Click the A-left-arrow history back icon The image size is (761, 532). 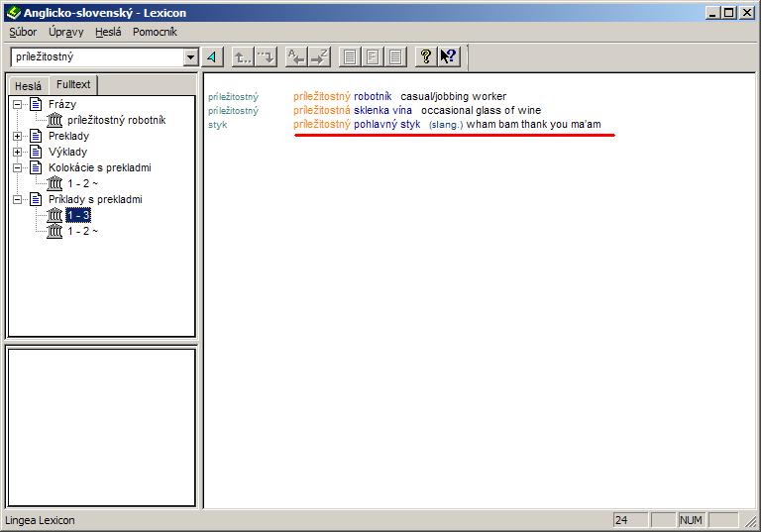pos(296,57)
